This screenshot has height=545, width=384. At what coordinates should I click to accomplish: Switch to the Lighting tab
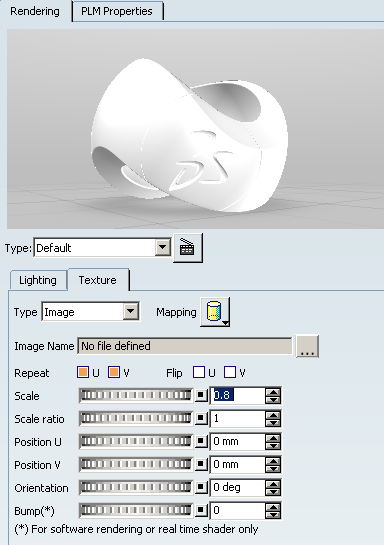tap(38, 280)
